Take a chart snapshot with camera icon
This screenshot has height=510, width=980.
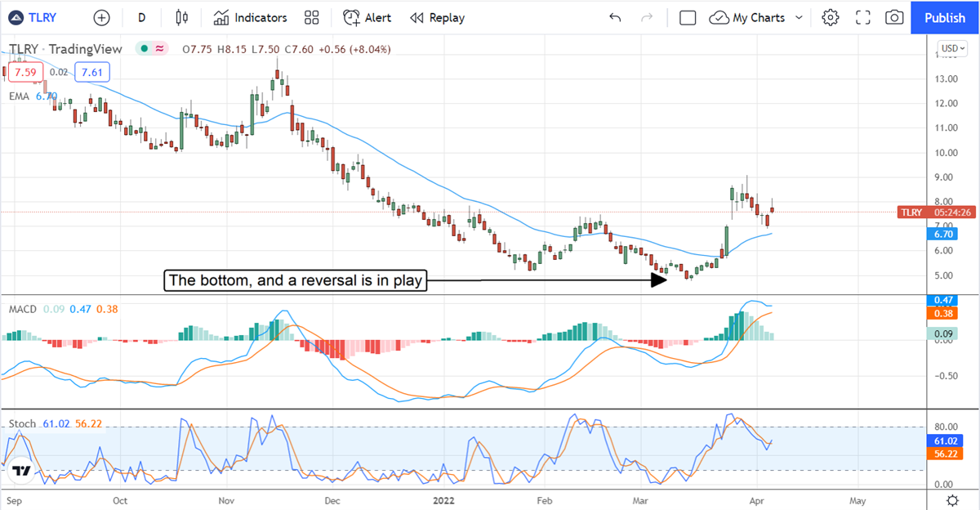[x=894, y=17]
